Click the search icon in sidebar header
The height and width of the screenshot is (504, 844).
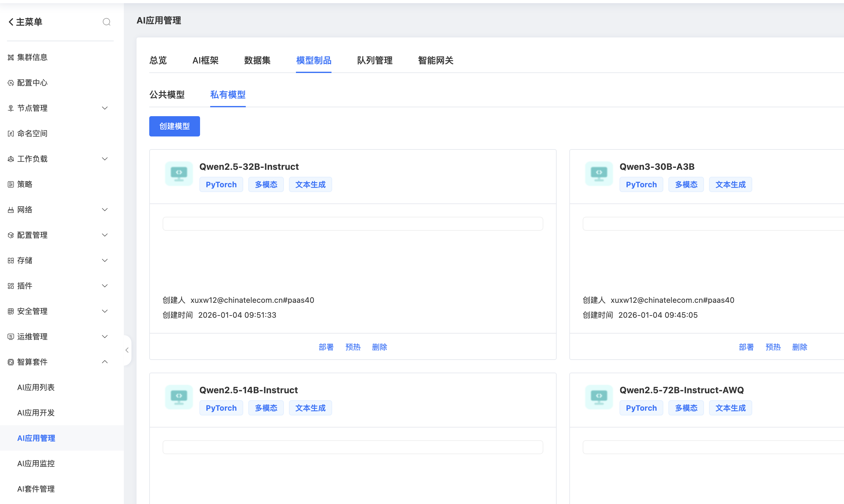click(106, 22)
